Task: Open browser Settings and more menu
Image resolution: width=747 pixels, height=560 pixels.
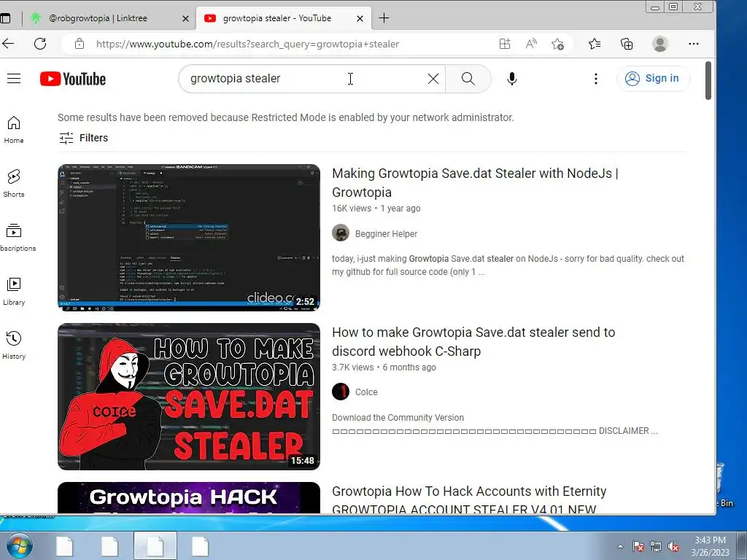Action: pyautogui.click(x=694, y=44)
